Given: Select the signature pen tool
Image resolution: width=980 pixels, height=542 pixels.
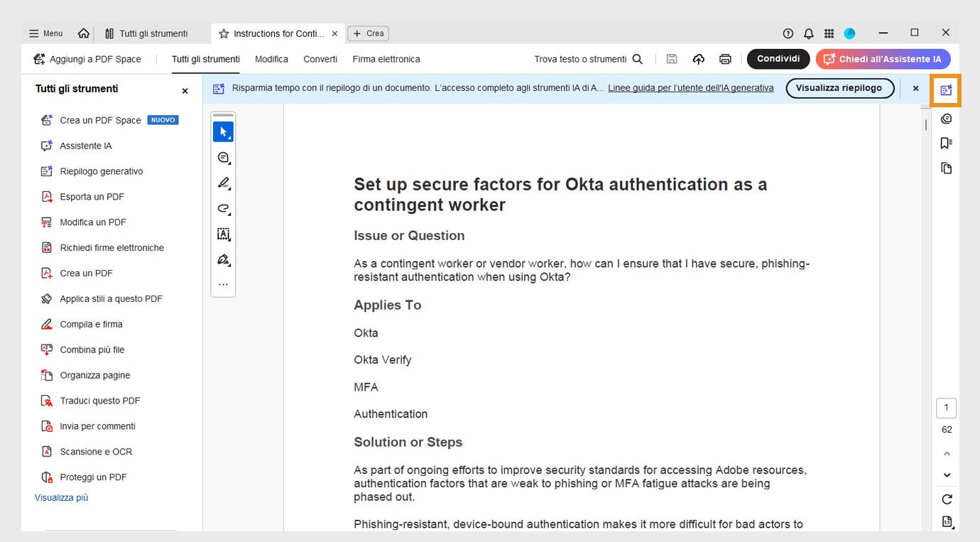Looking at the screenshot, I should tap(223, 259).
